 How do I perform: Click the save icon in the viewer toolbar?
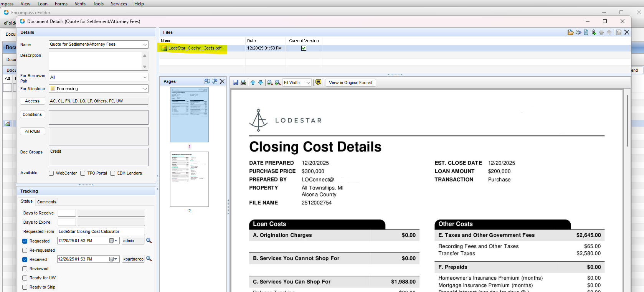pyautogui.click(x=236, y=82)
